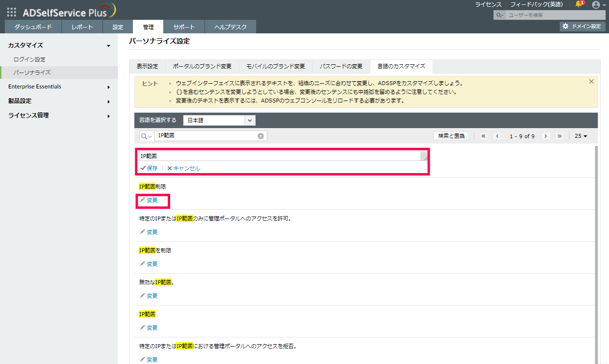Change rows per page from 25
The width and height of the screenshot is (609, 364).
580,136
